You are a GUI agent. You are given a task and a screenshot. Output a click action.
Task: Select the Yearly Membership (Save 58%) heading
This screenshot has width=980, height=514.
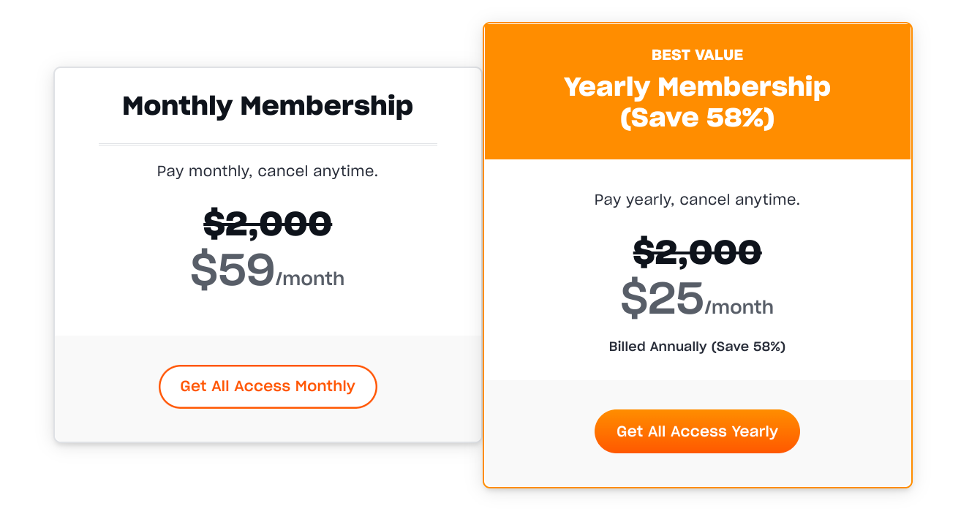(697, 102)
